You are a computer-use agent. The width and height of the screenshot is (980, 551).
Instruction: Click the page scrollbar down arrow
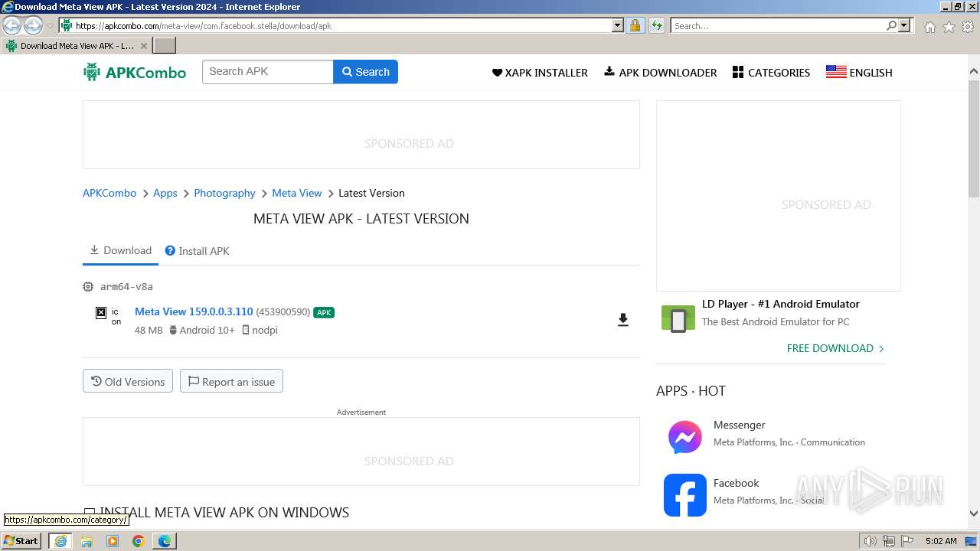click(x=974, y=514)
